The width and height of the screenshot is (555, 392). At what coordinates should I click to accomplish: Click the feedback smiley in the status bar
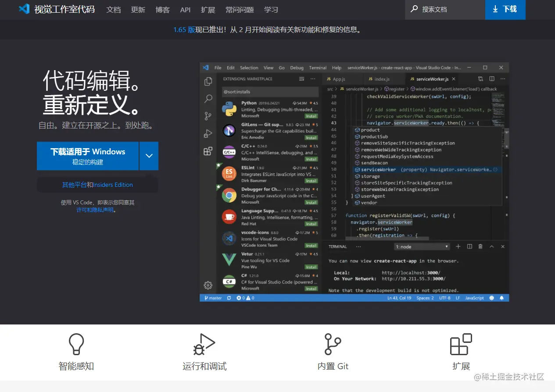(491, 298)
